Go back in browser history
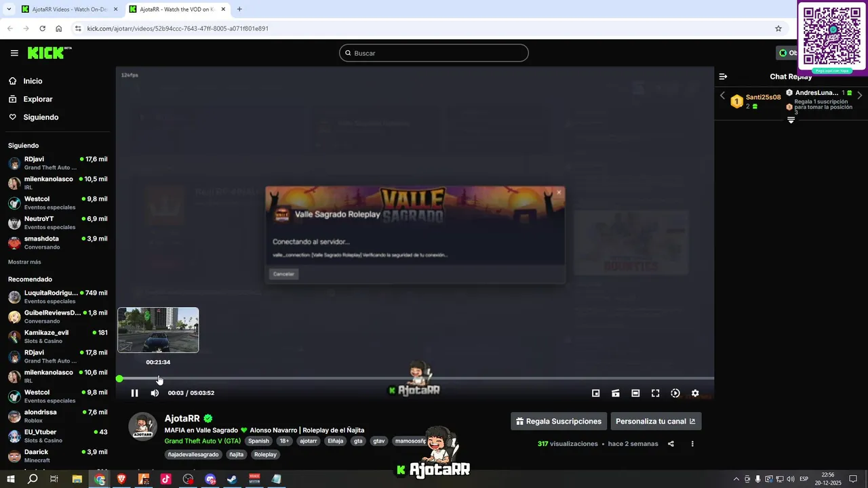The image size is (868, 488). pyautogui.click(x=9, y=28)
